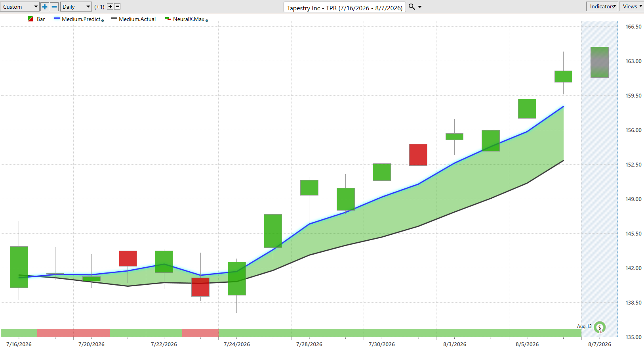The height and width of the screenshot is (347, 644).
Task: Select the Medium.Actual legend label
Action: click(137, 19)
